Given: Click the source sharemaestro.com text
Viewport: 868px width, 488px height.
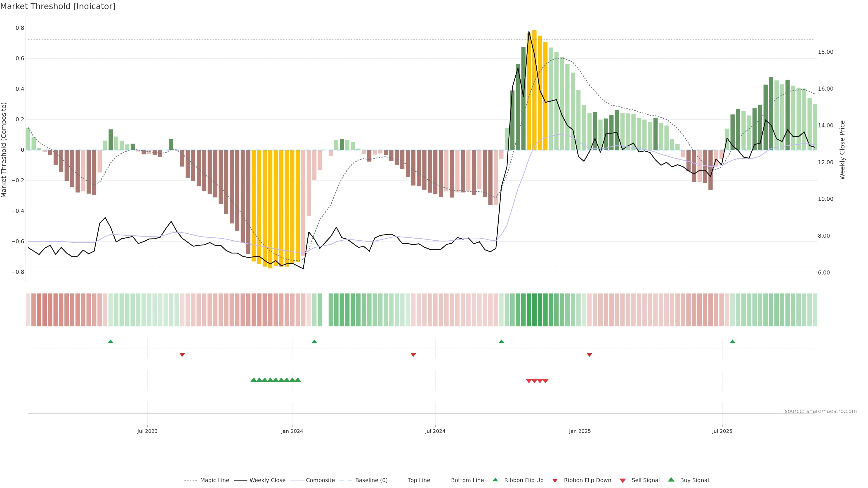Looking at the screenshot, I should (x=821, y=411).
